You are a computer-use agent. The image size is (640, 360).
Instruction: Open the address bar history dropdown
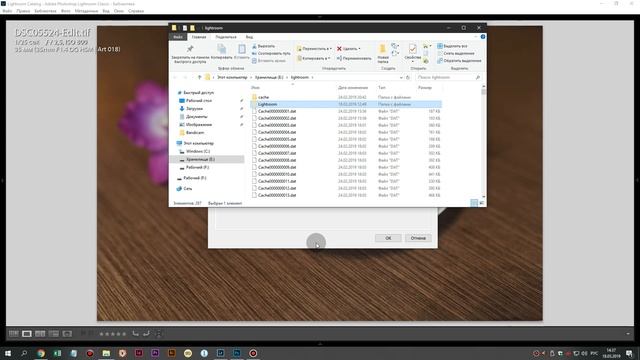coord(401,77)
